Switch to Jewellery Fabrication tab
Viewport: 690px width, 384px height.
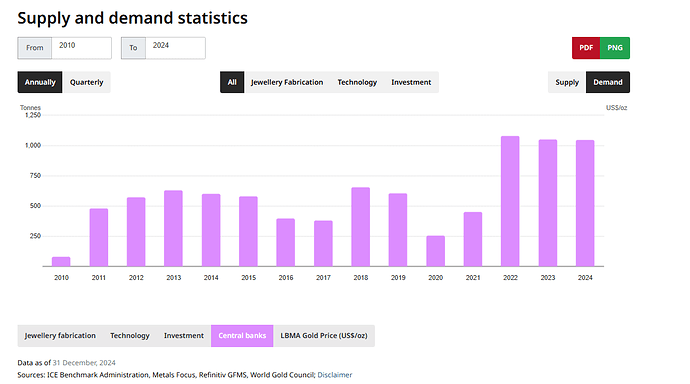[x=287, y=82]
